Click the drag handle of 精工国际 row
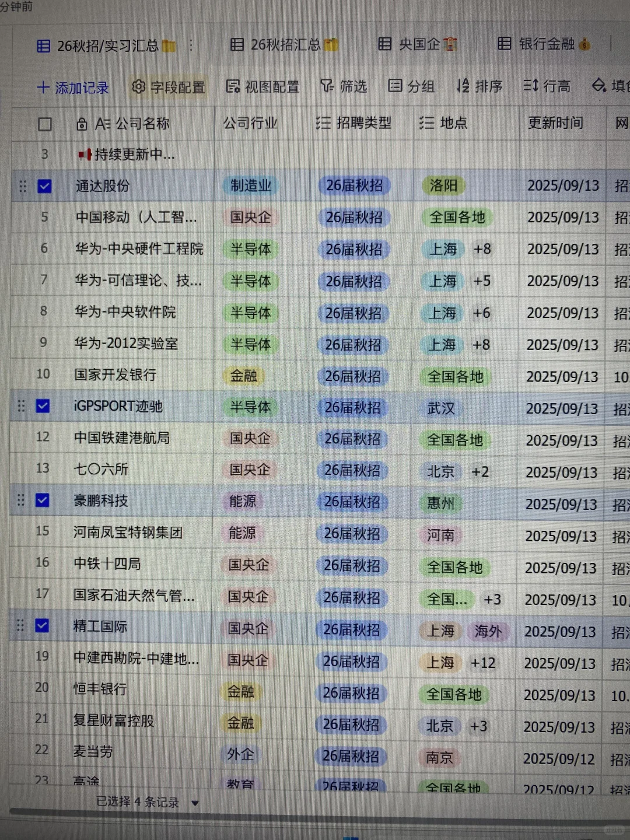 coord(20,625)
